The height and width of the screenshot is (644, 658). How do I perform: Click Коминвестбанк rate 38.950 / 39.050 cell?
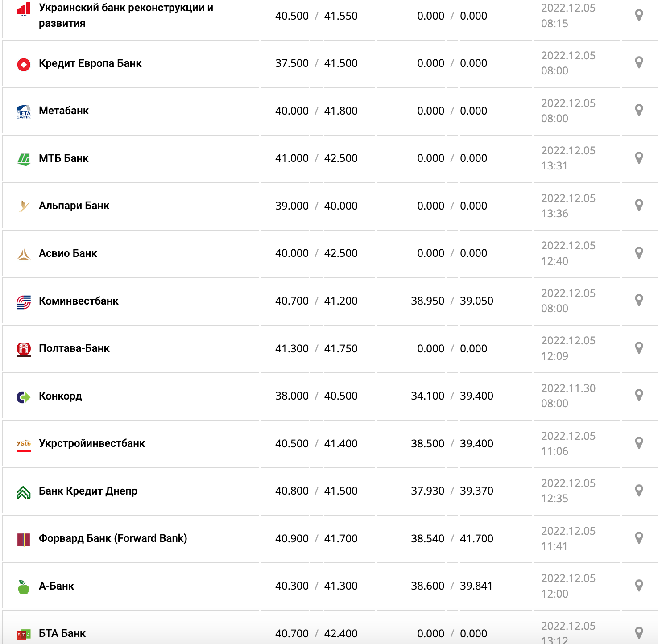[452, 301]
